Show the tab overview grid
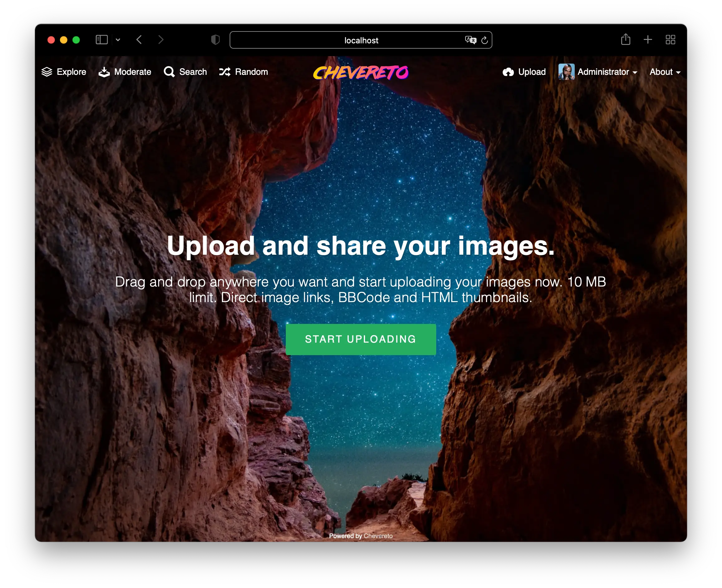 670,40
